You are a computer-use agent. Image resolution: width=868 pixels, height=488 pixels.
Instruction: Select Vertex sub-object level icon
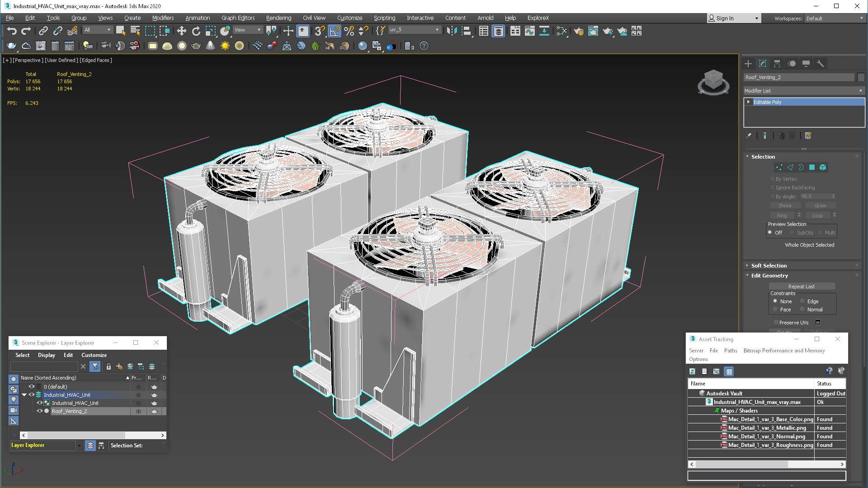click(x=779, y=167)
